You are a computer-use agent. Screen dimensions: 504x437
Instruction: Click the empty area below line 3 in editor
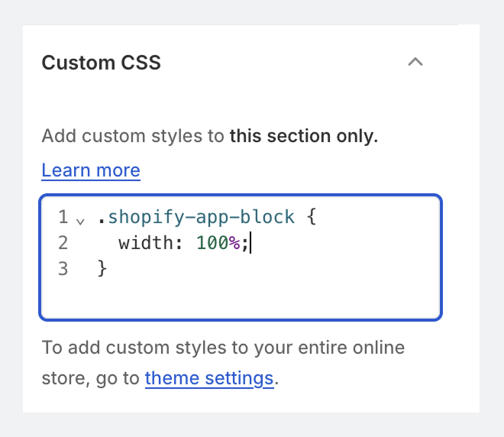(x=241, y=298)
